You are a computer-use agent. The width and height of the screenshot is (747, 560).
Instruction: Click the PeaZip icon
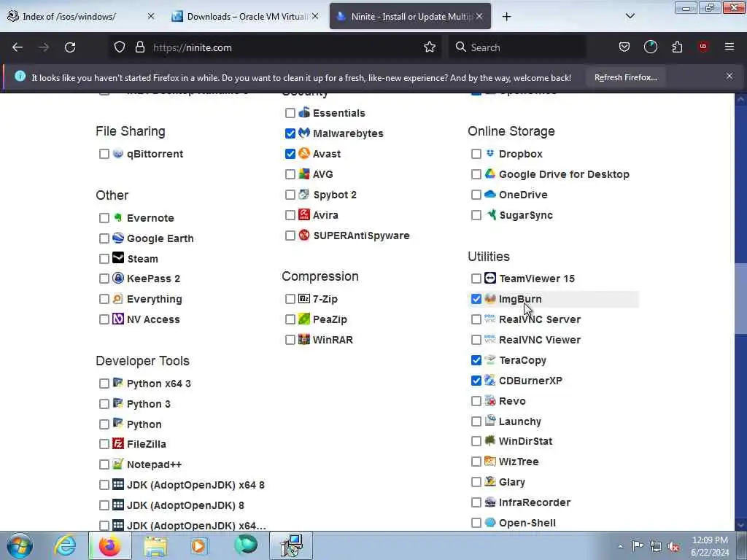click(304, 319)
